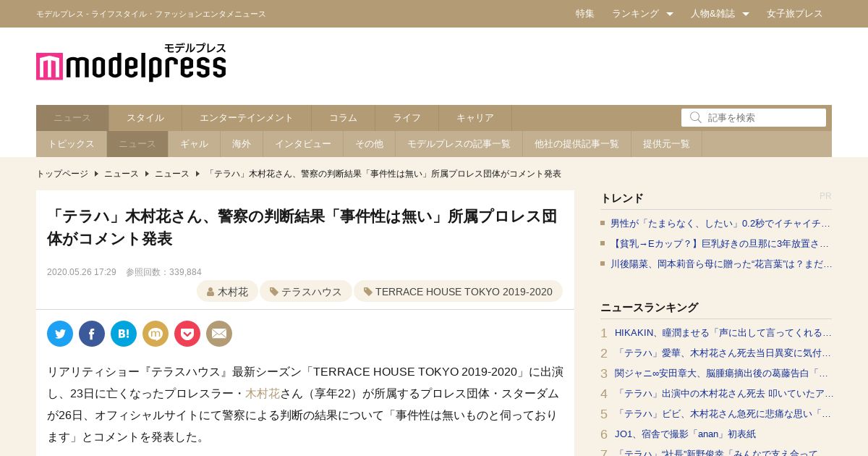This screenshot has height=456, width=868.
Task: Expand the 人物&雑誌 dropdown menu
Action: click(x=720, y=14)
